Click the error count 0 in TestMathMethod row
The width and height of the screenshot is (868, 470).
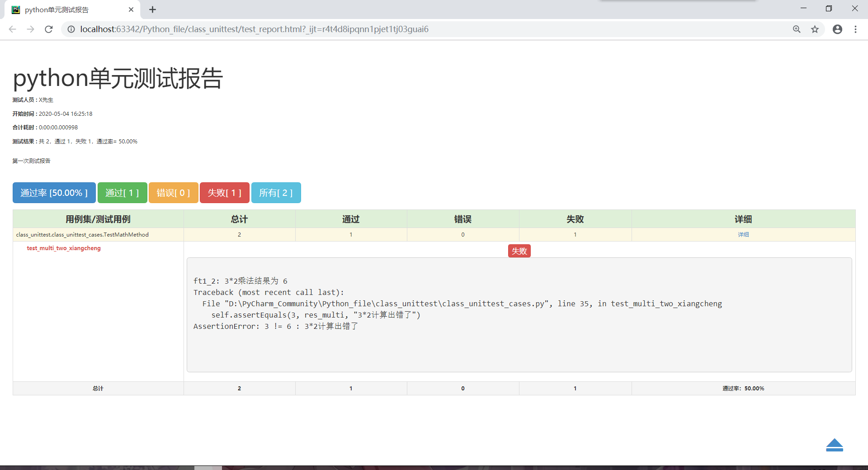[x=463, y=235]
